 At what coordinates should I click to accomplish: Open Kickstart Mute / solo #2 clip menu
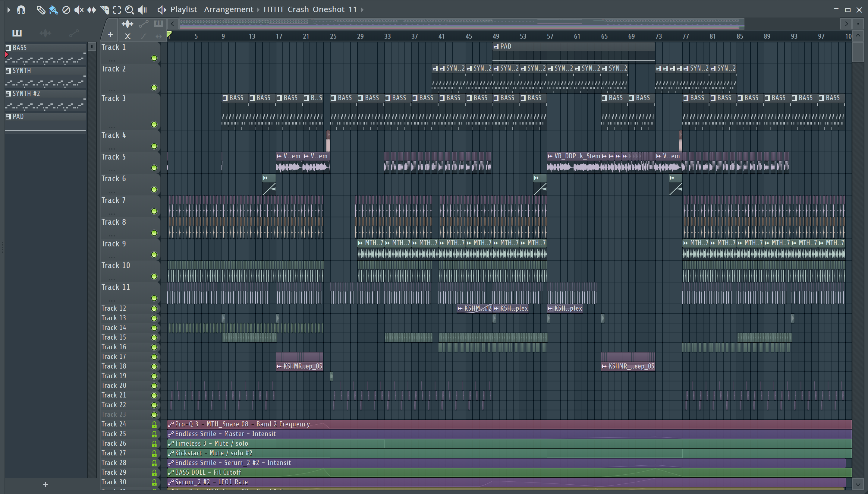(171, 453)
